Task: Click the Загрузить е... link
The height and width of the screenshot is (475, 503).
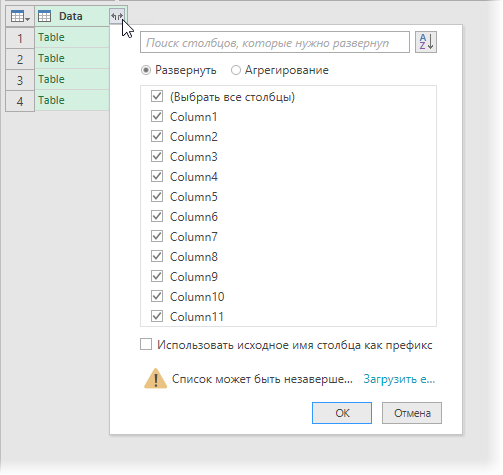Action: pyautogui.click(x=399, y=379)
